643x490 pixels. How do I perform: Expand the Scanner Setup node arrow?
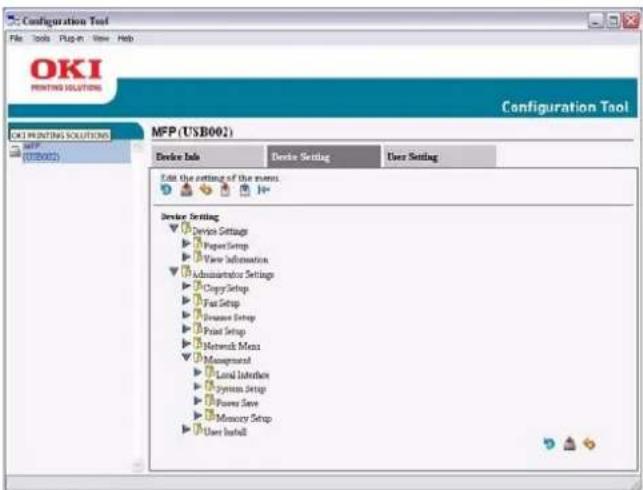186,315
